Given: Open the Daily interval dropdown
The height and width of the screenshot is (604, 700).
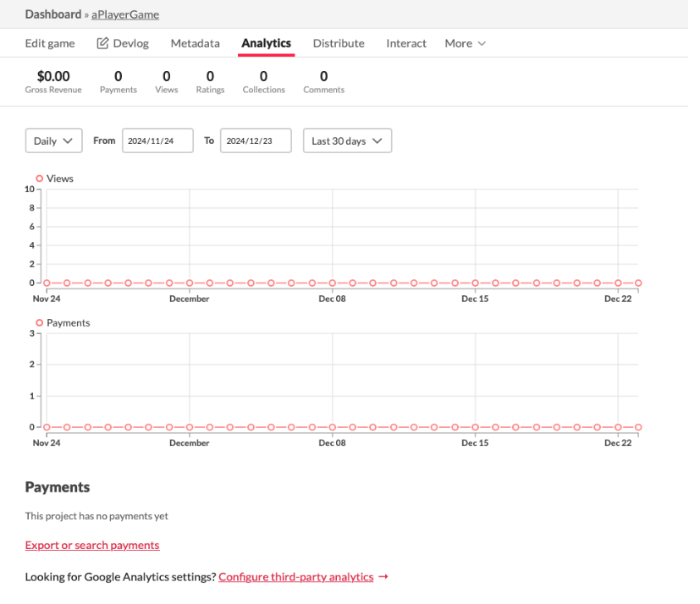Looking at the screenshot, I should pyautogui.click(x=53, y=140).
